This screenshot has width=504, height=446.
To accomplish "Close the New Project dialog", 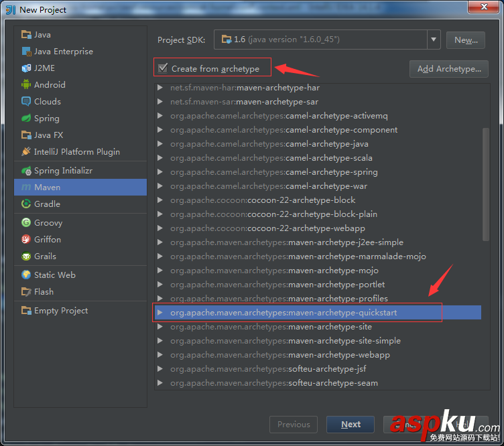I will click(x=484, y=7).
